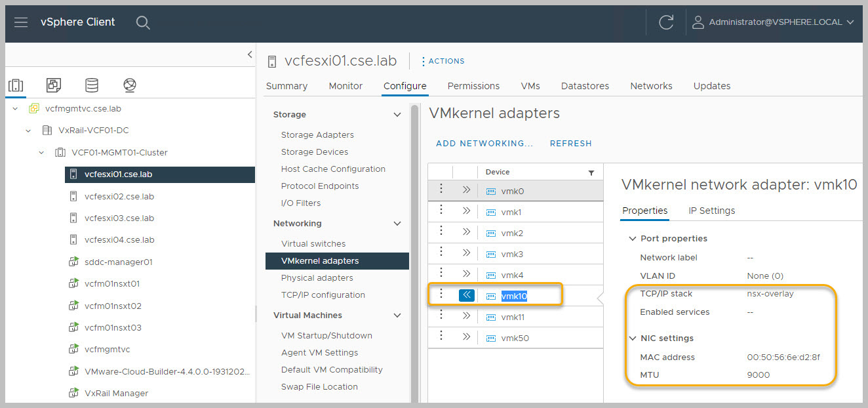This screenshot has height=408, width=868.
Task: Collapse the VCF01-MGMT01-Cluster tree node
Action: (41, 152)
